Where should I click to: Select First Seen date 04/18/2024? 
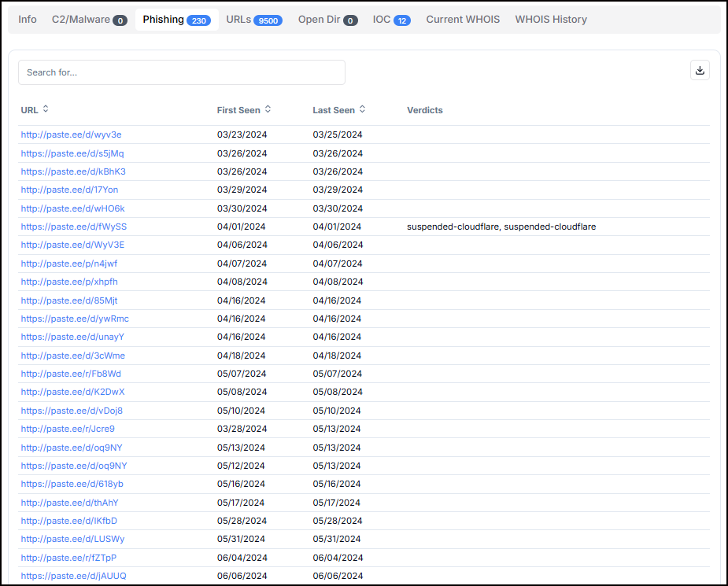click(x=241, y=356)
